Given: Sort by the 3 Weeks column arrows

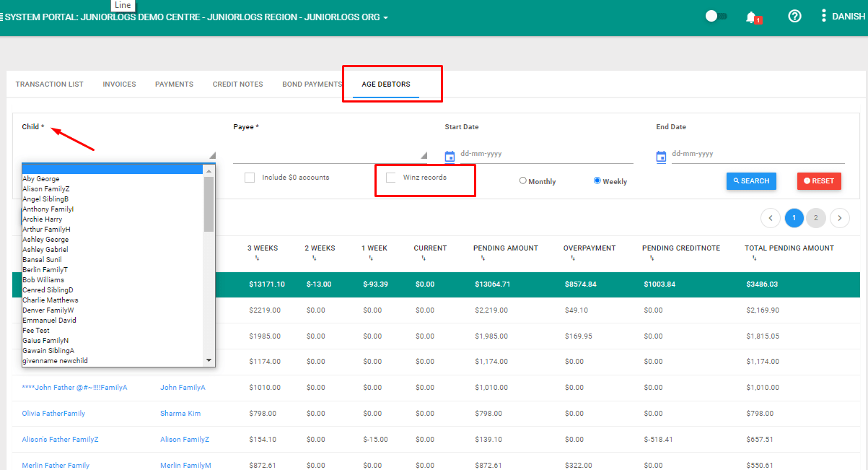Looking at the screenshot, I should click(257, 258).
